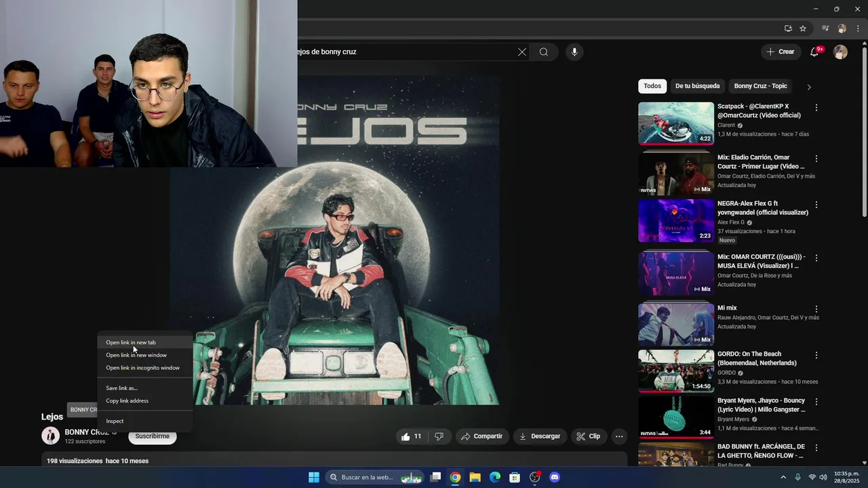Select the Todos filter chip
Viewport: 868px width, 488px height.
click(652, 86)
